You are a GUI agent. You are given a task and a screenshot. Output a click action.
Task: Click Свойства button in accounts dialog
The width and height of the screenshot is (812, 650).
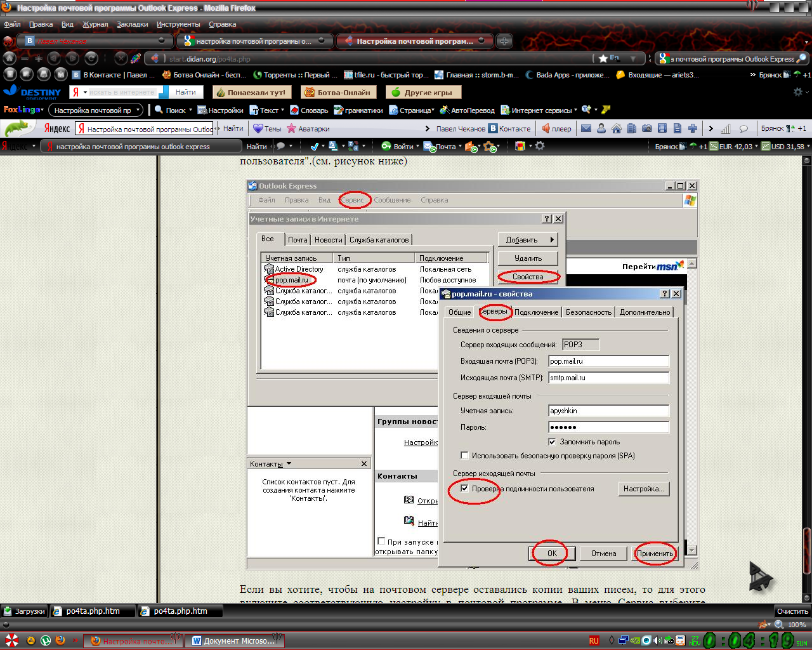[528, 277]
